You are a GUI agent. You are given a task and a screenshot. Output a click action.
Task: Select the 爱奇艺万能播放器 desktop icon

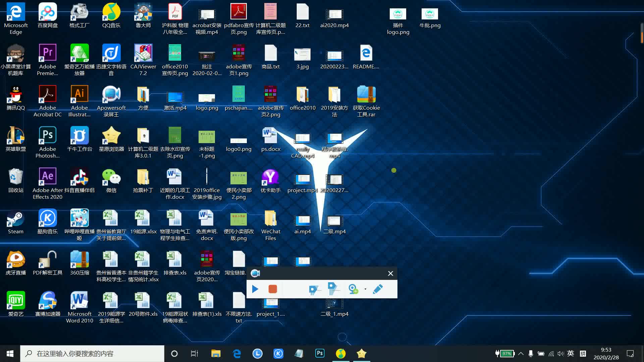point(79,60)
